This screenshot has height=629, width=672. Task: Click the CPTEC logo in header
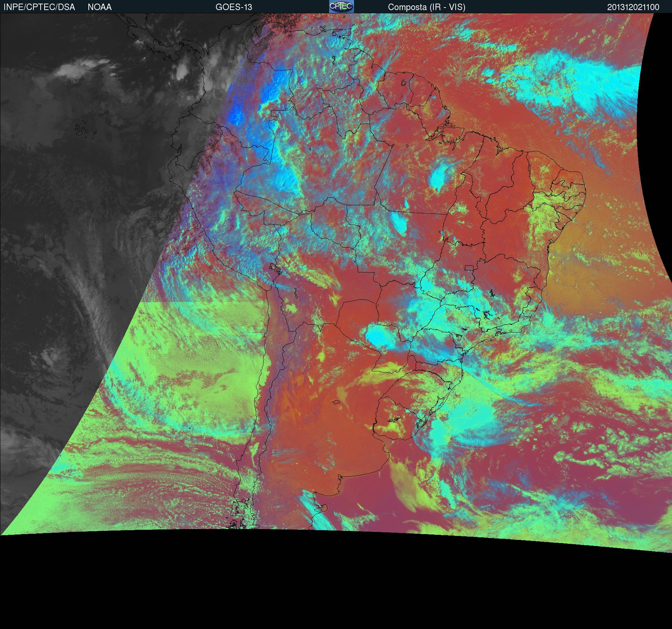(x=341, y=6)
